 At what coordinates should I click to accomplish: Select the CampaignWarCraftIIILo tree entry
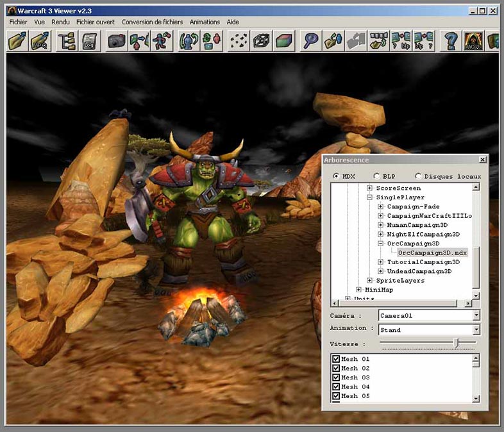430,216
